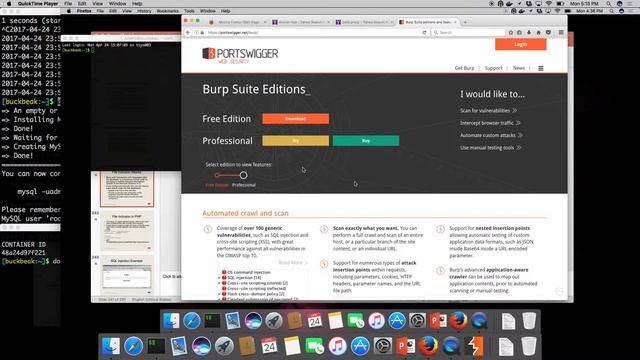Click the Burp Suite icon in the dock
Viewport: 640px width, 360px height.
pos(475,347)
